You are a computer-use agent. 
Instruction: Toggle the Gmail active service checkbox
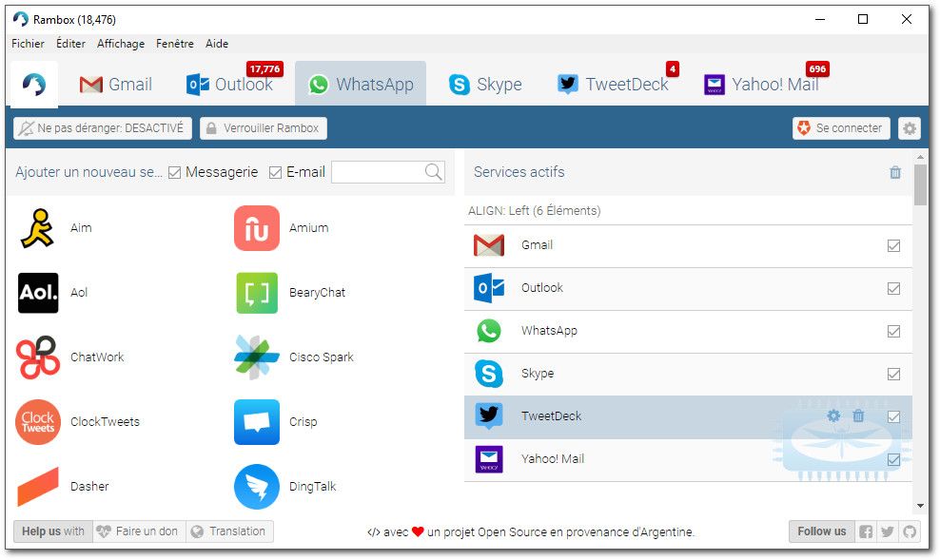click(893, 245)
